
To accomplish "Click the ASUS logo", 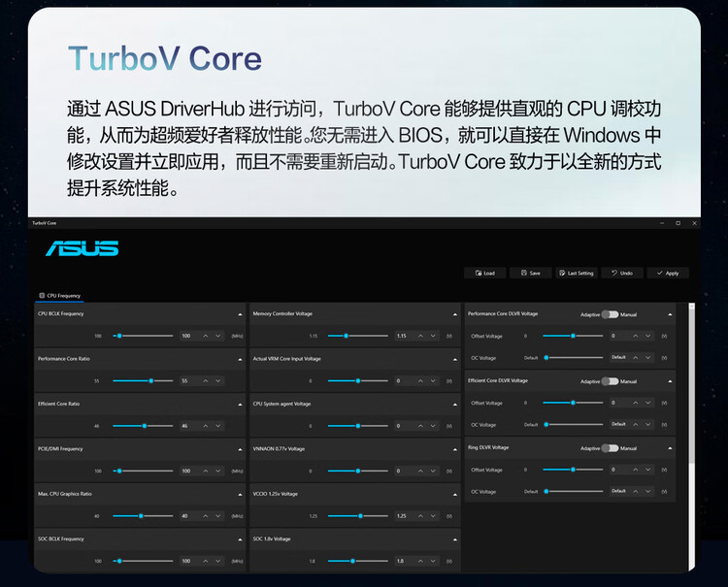I will (x=83, y=248).
